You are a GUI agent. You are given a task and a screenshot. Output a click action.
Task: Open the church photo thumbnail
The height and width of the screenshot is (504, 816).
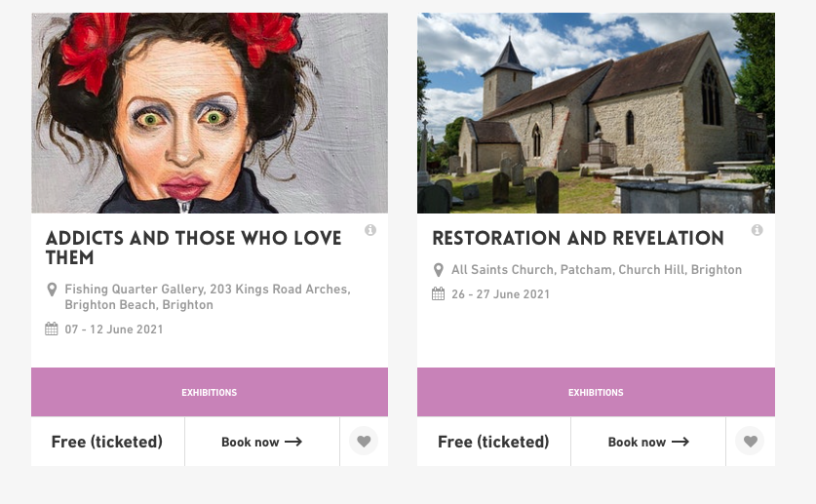(596, 112)
